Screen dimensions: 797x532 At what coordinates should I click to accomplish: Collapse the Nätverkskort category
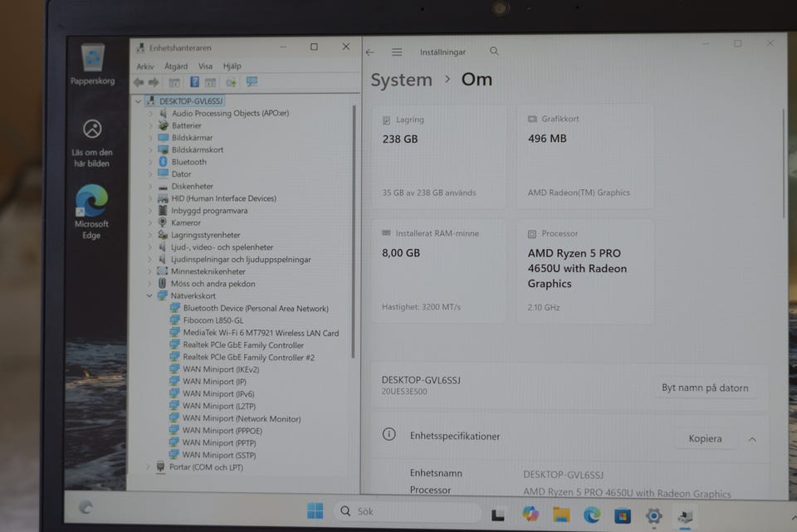click(x=149, y=295)
